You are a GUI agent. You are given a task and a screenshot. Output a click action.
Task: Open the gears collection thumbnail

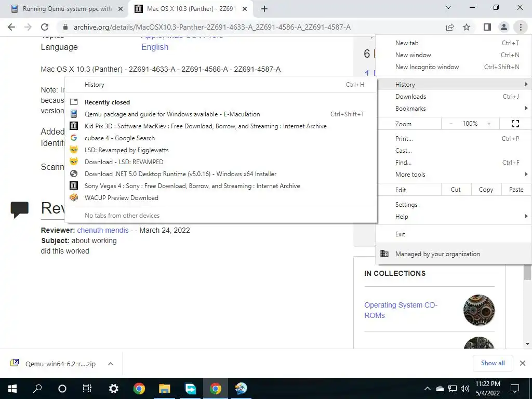click(x=478, y=310)
